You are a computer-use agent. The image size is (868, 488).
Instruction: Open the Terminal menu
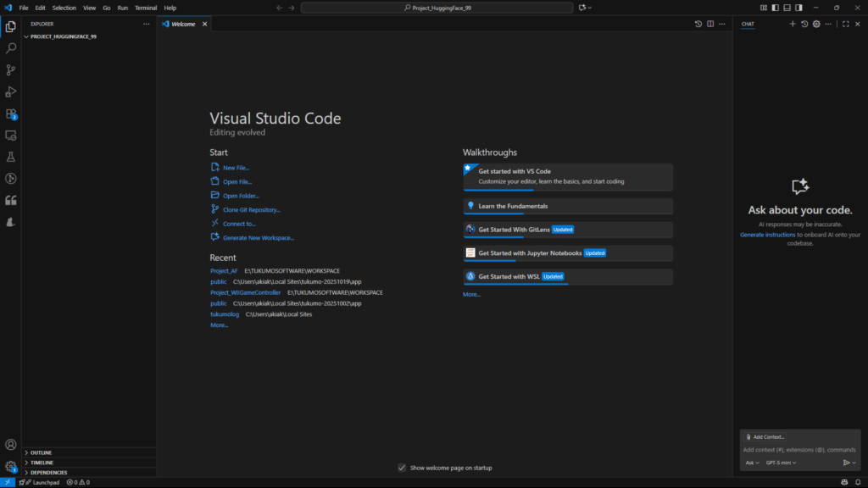click(145, 7)
